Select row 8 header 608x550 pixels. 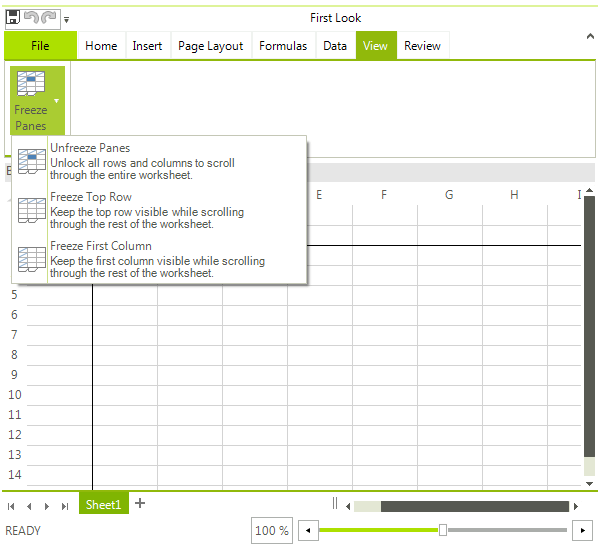pos(14,355)
